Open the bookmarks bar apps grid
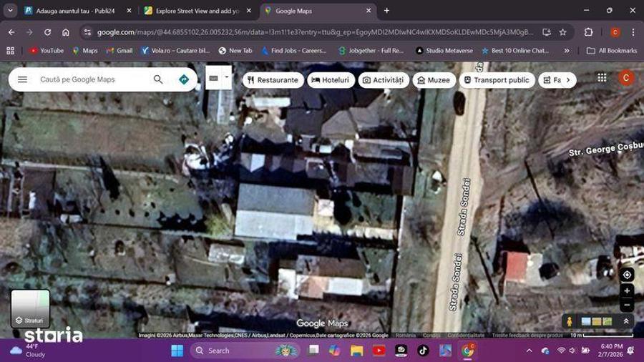Viewport: 644px width, 362px height. [x=10, y=51]
